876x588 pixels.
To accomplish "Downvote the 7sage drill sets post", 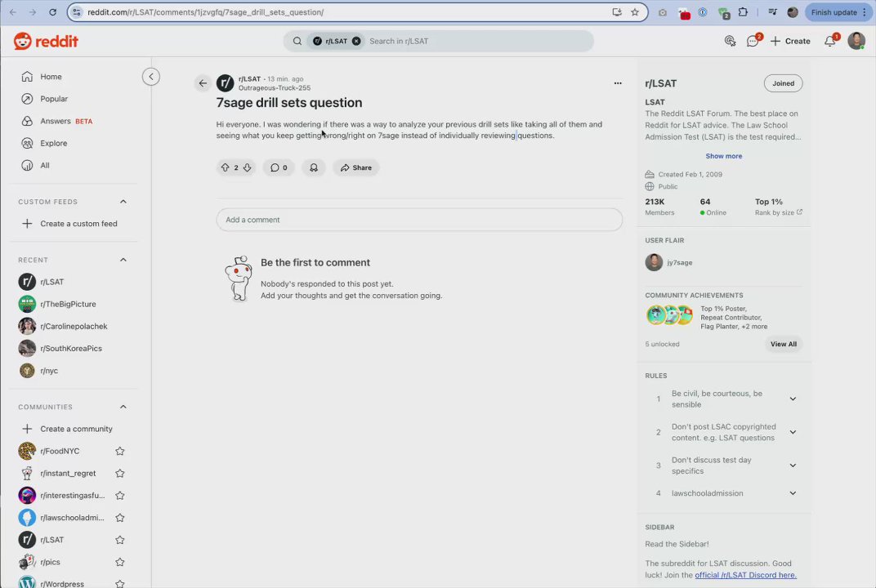I will [247, 167].
